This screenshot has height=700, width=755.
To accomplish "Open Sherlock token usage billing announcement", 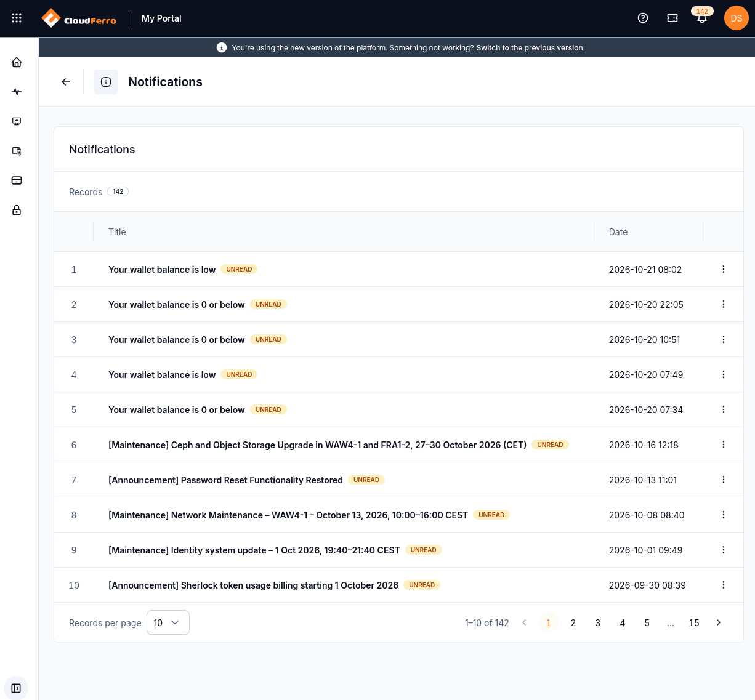I will coord(254,585).
